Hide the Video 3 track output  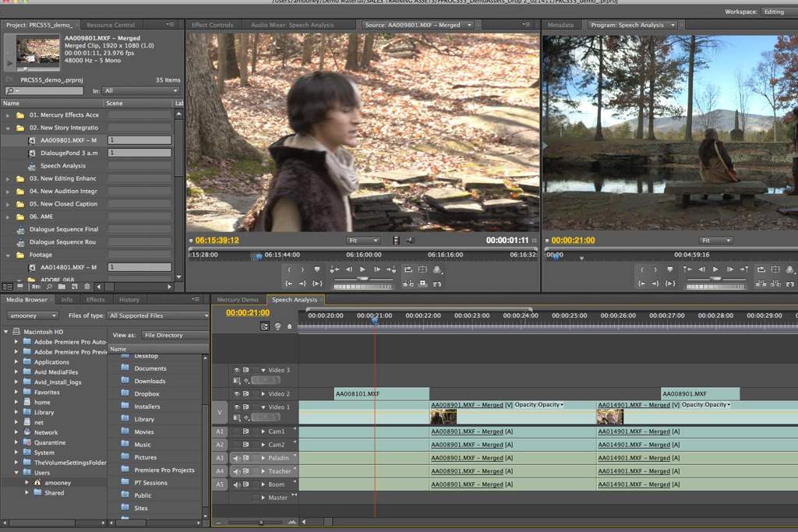click(x=237, y=370)
